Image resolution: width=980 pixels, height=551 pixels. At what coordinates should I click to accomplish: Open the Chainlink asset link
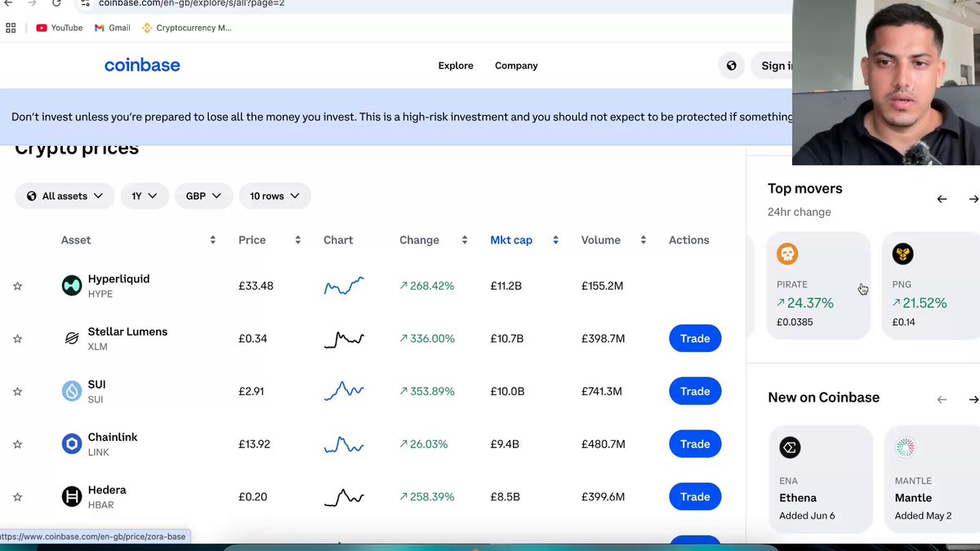[113, 438]
